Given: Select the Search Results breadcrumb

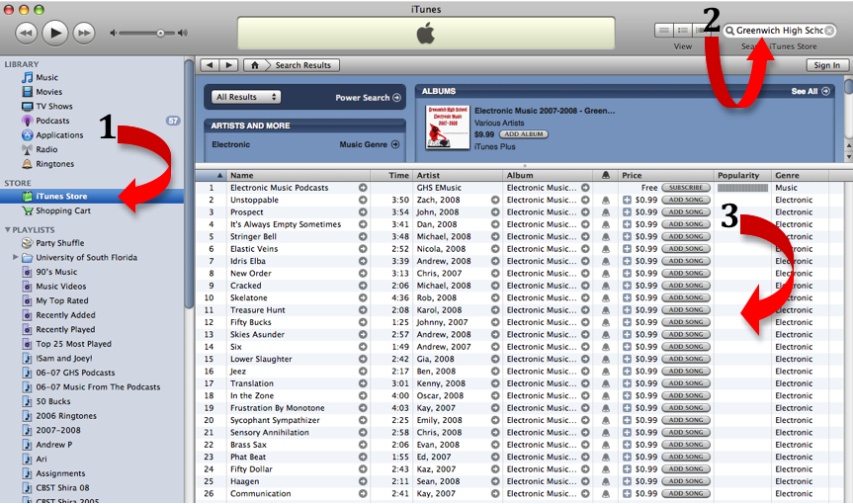Looking at the screenshot, I should pyautogui.click(x=303, y=65).
